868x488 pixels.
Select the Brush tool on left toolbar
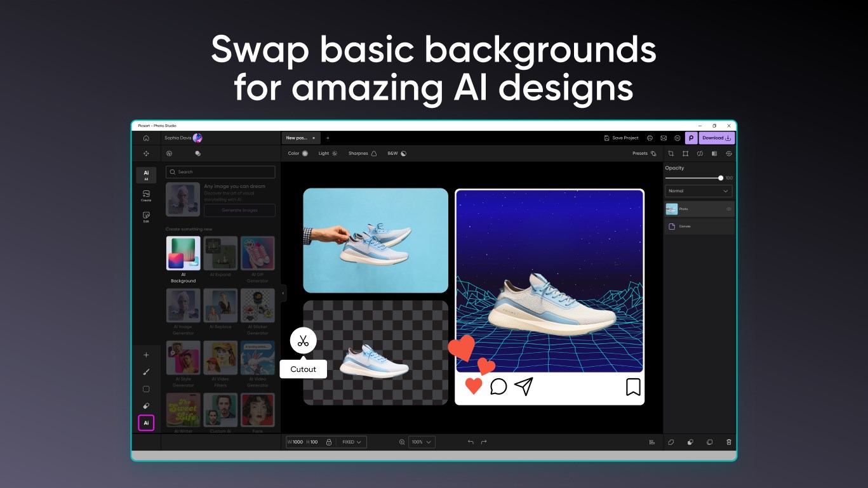click(146, 372)
